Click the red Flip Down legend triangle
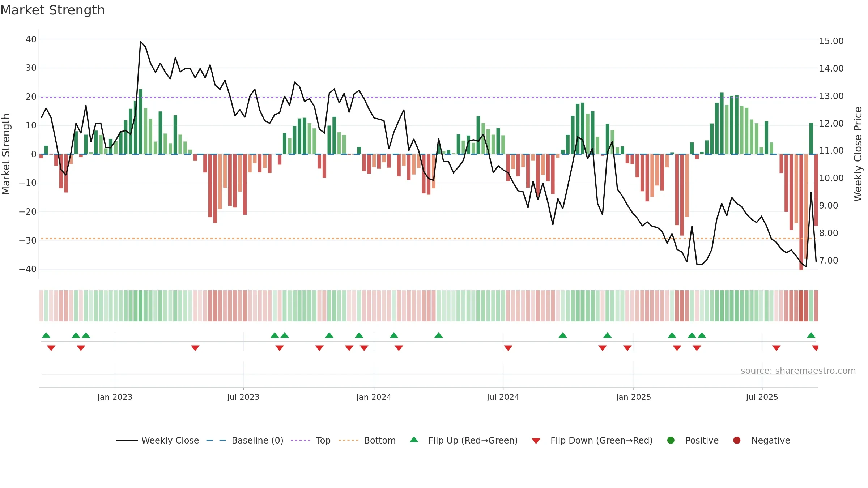868x488 pixels. [x=536, y=441]
